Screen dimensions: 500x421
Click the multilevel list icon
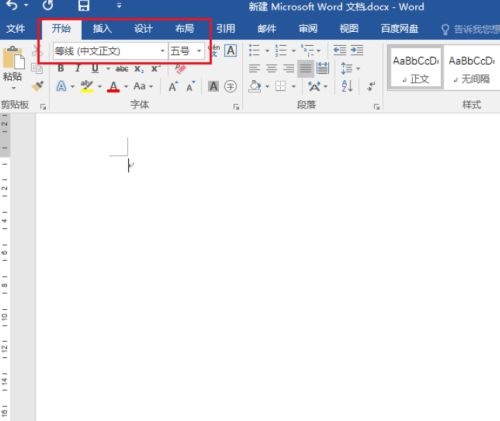coord(307,51)
